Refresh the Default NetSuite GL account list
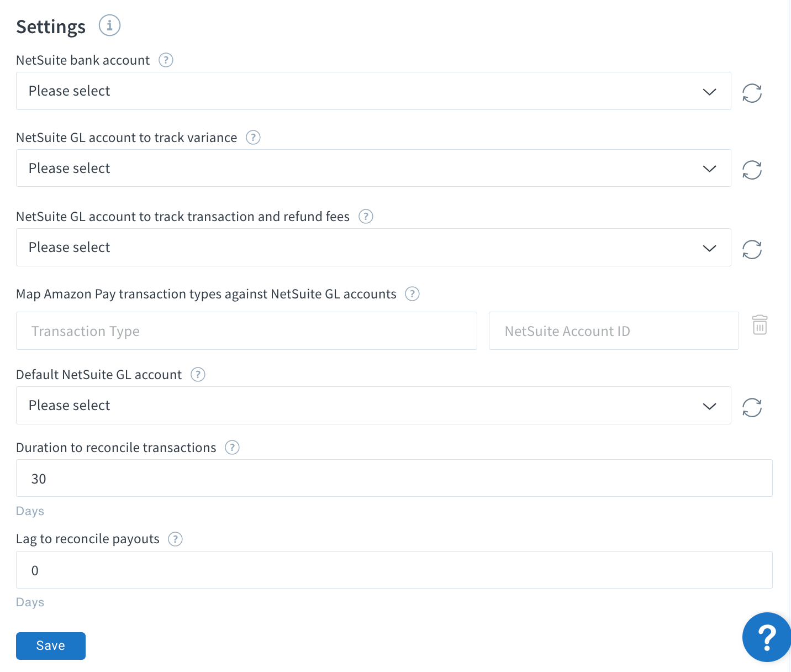 pyautogui.click(x=752, y=407)
